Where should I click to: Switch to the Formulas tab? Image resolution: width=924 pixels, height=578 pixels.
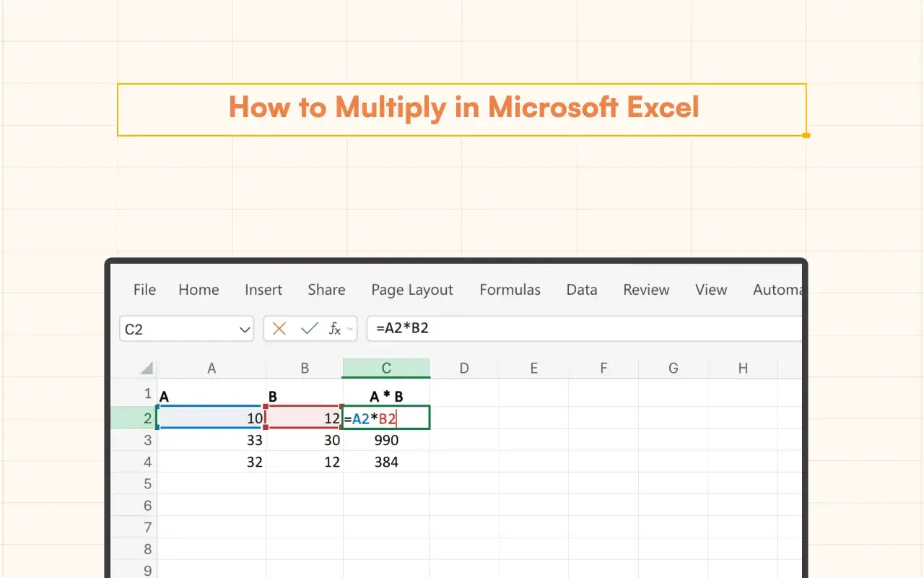[510, 290]
